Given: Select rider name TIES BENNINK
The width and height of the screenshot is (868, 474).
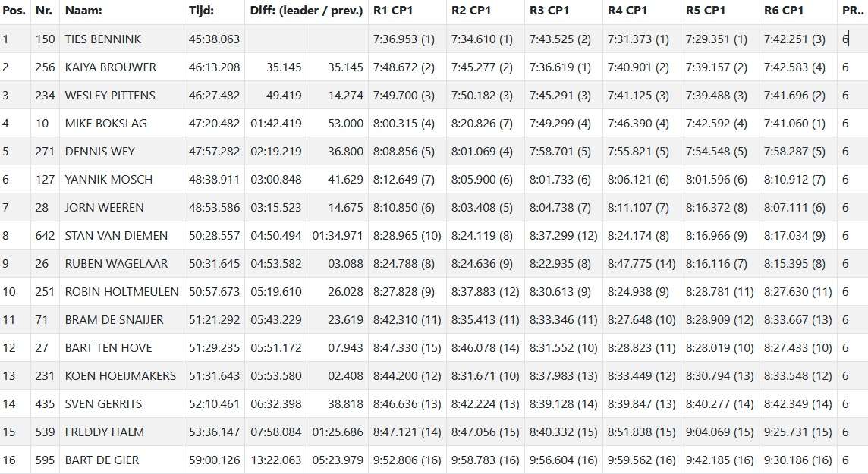Looking at the screenshot, I should [102, 39].
